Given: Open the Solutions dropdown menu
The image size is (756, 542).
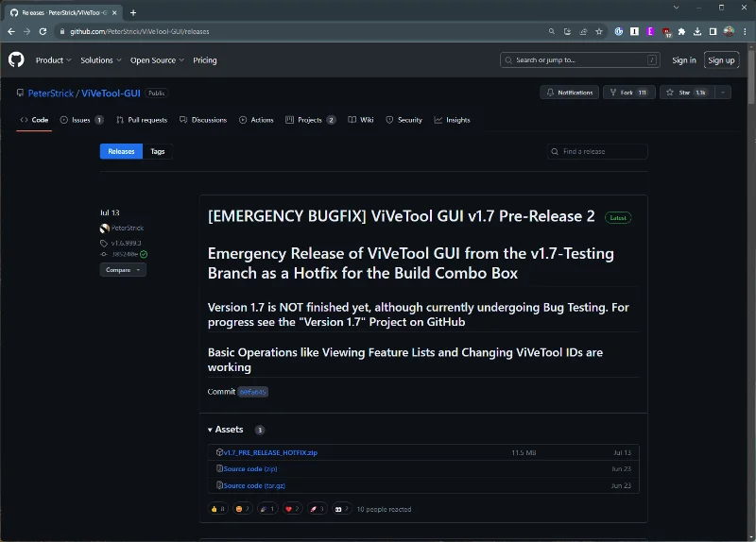Looking at the screenshot, I should [101, 60].
